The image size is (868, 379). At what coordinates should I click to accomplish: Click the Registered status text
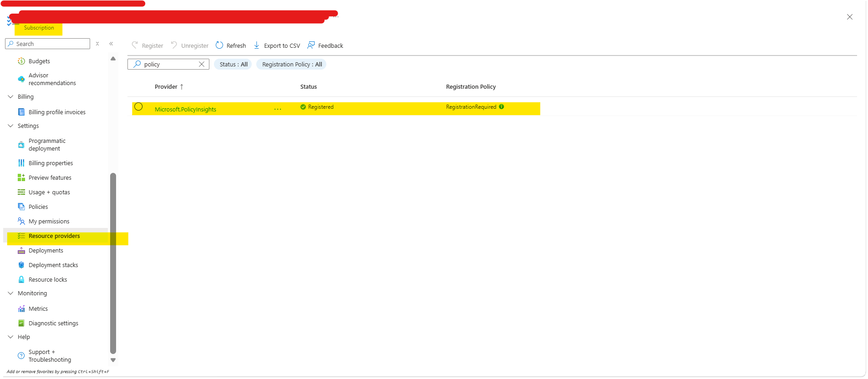tap(321, 107)
